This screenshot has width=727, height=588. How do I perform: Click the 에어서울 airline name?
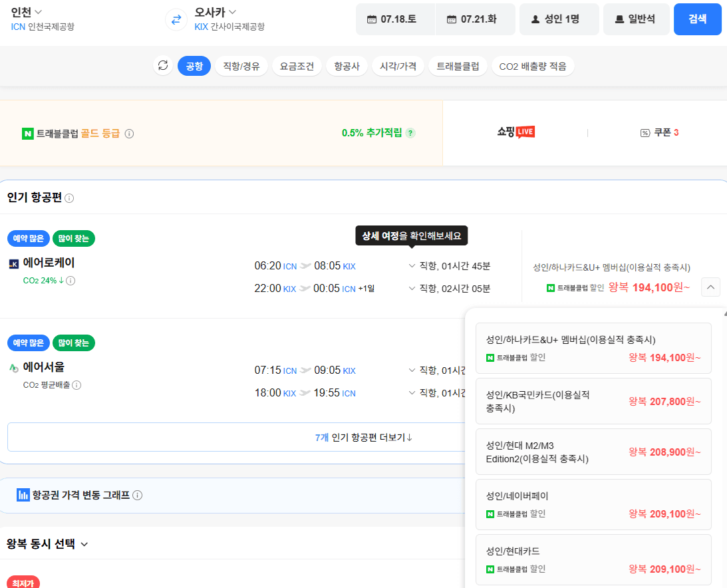click(44, 367)
